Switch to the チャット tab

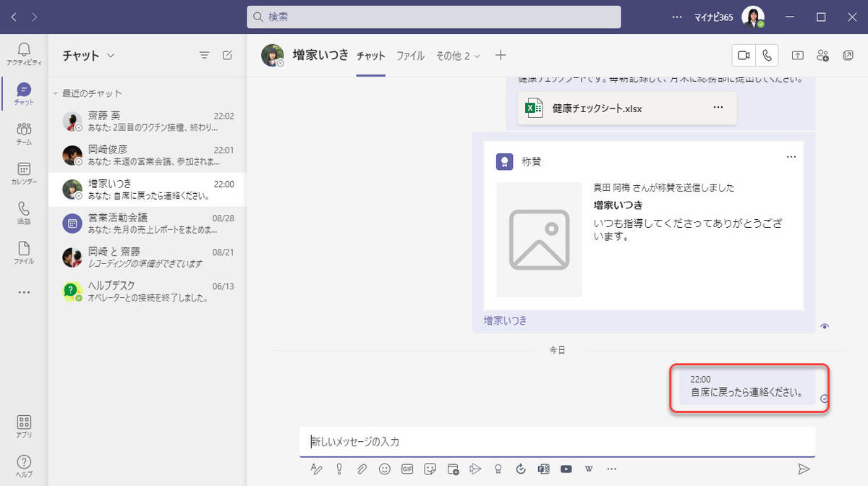point(370,56)
